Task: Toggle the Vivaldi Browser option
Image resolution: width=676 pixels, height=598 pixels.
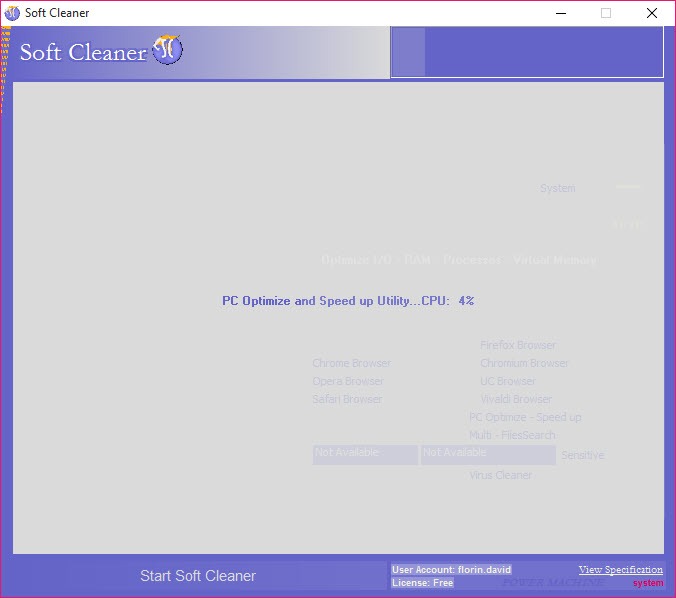Action: coord(515,400)
